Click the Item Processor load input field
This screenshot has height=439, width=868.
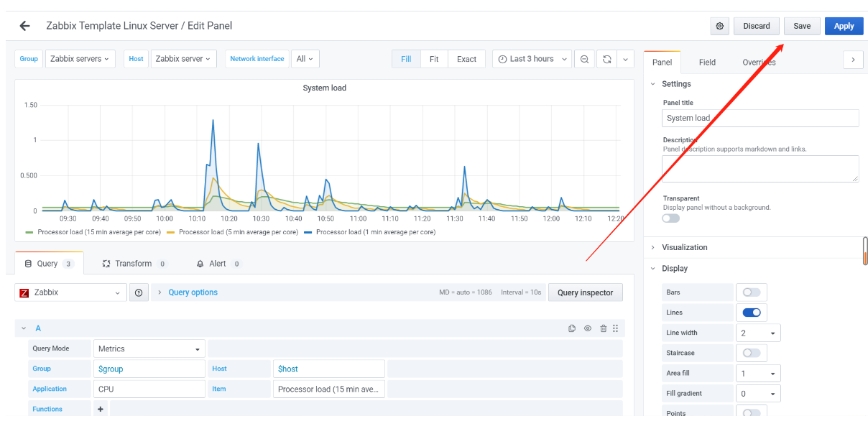[x=329, y=389]
